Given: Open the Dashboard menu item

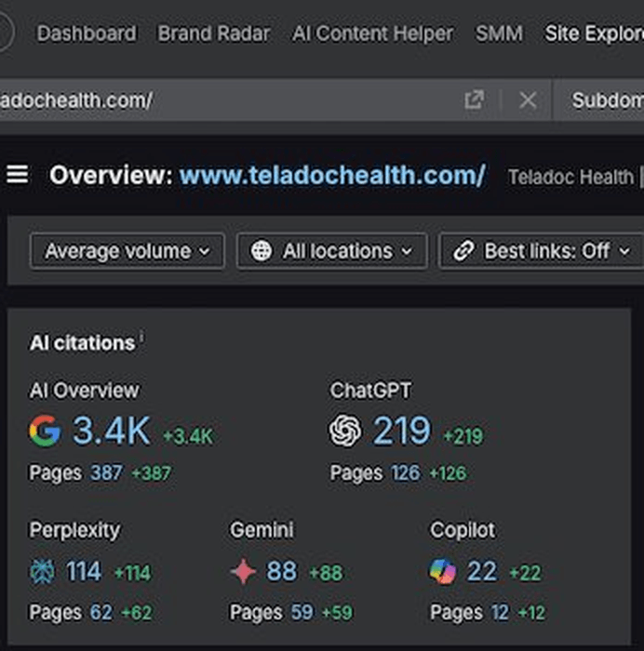Looking at the screenshot, I should tap(87, 33).
